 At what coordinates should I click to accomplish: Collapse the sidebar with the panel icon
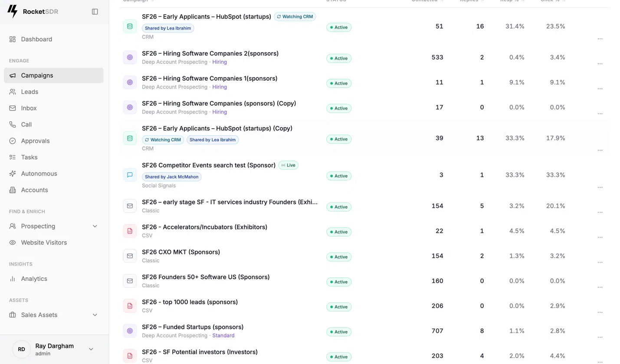pos(95,12)
